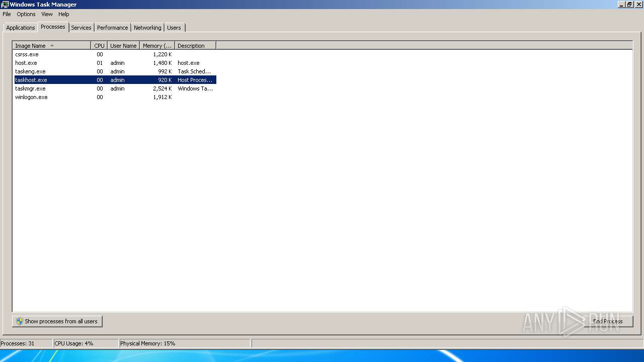Select the csrss.exe process row
The image size is (644, 362).
coord(115,54)
